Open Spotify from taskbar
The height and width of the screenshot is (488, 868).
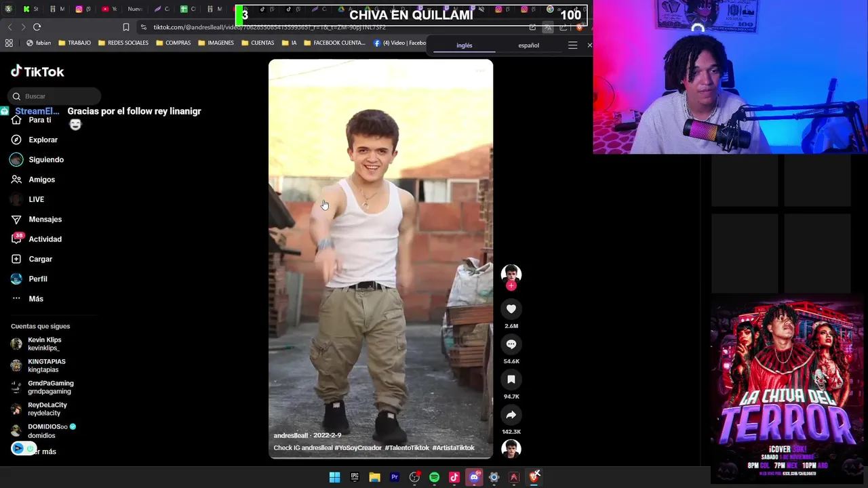(x=434, y=477)
